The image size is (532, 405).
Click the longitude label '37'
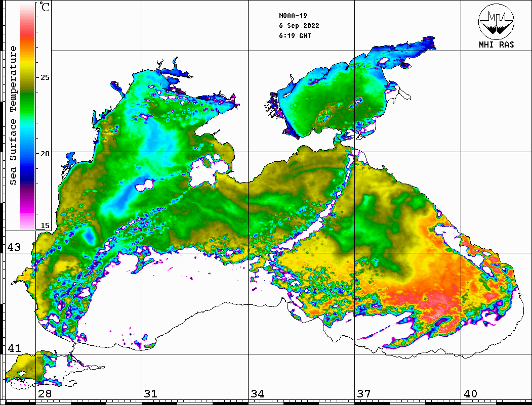pos(364,393)
